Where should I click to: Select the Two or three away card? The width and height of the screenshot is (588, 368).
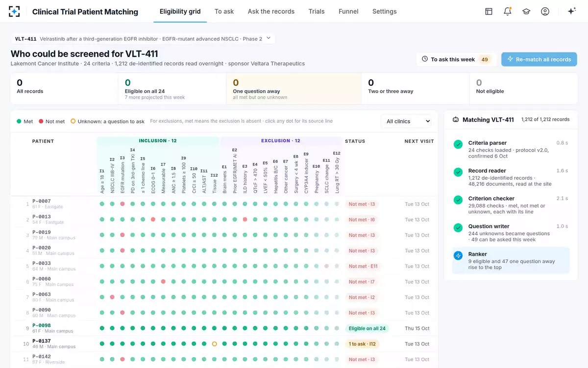point(416,89)
